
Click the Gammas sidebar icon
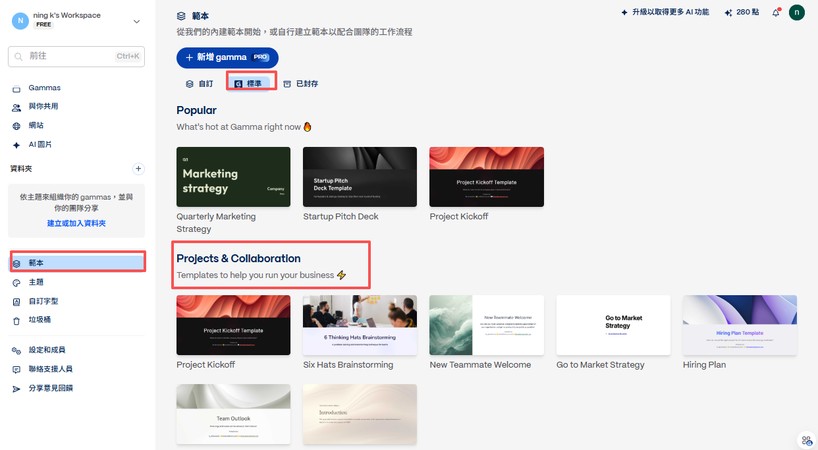(x=16, y=89)
